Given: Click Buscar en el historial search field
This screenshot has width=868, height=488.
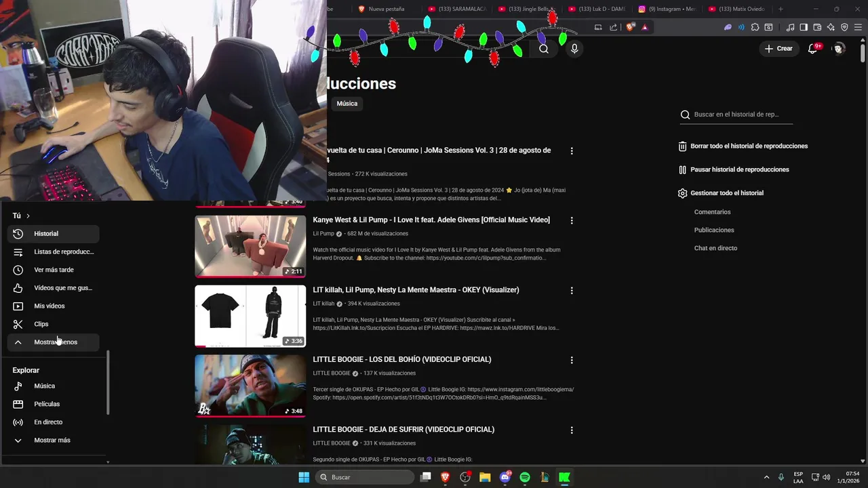Looking at the screenshot, I should pos(736,115).
